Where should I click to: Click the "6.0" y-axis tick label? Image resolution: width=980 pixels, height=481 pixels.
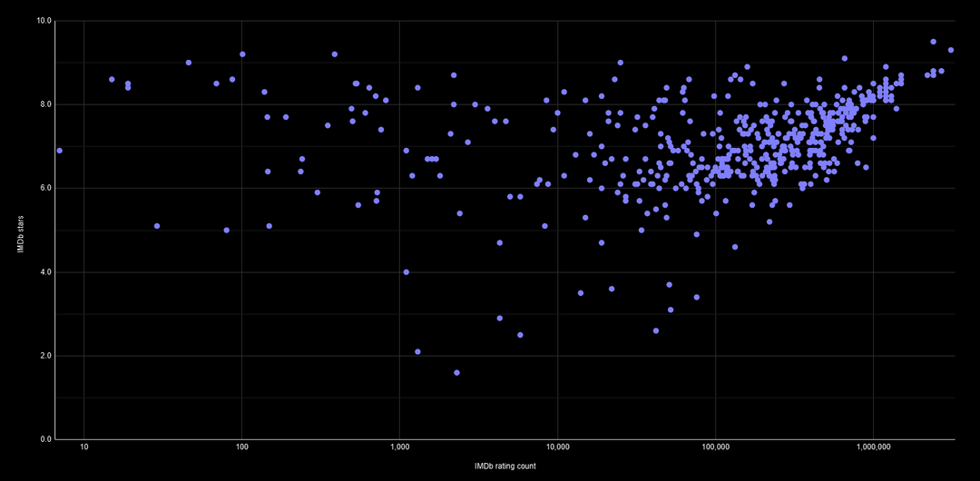(45, 188)
